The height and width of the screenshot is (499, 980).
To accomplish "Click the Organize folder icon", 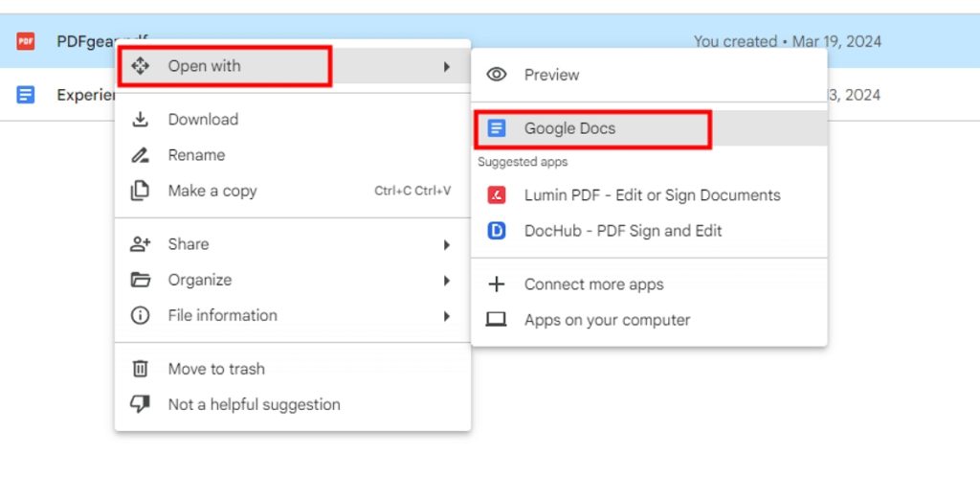I will [140, 280].
